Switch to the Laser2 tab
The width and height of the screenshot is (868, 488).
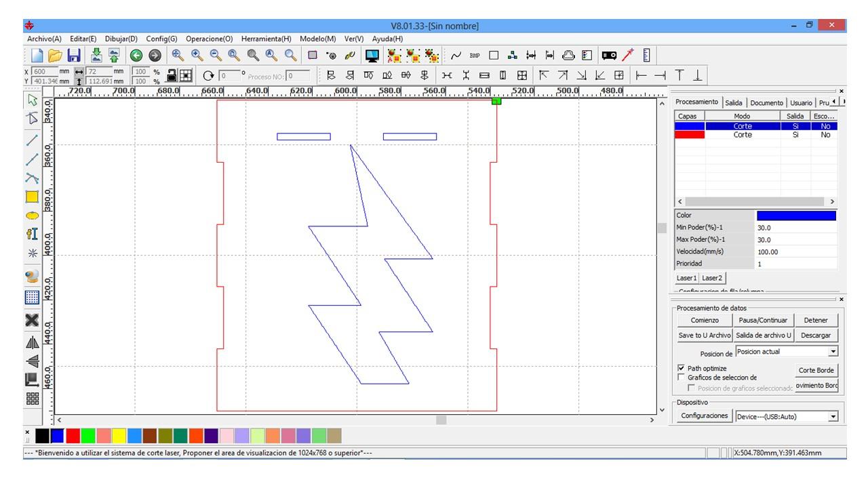point(712,278)
